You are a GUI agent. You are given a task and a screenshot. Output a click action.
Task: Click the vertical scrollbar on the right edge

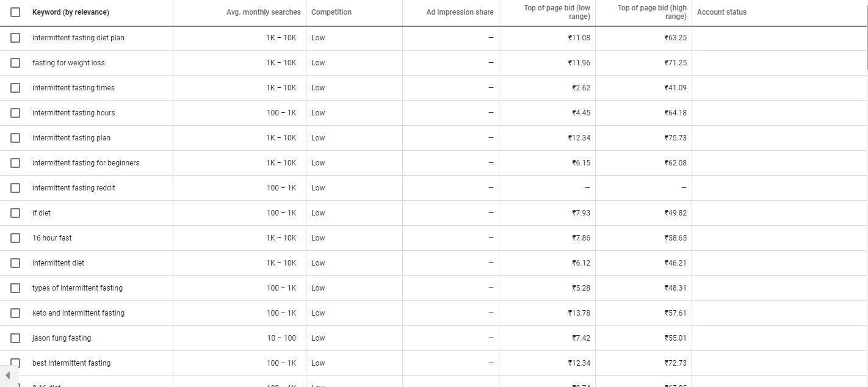[x=866, y=37]
